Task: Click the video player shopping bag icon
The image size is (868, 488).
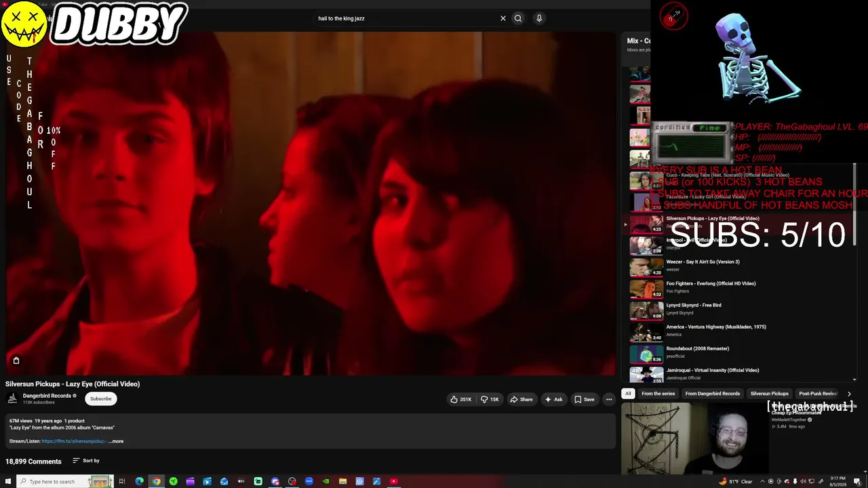Action: 16,361
